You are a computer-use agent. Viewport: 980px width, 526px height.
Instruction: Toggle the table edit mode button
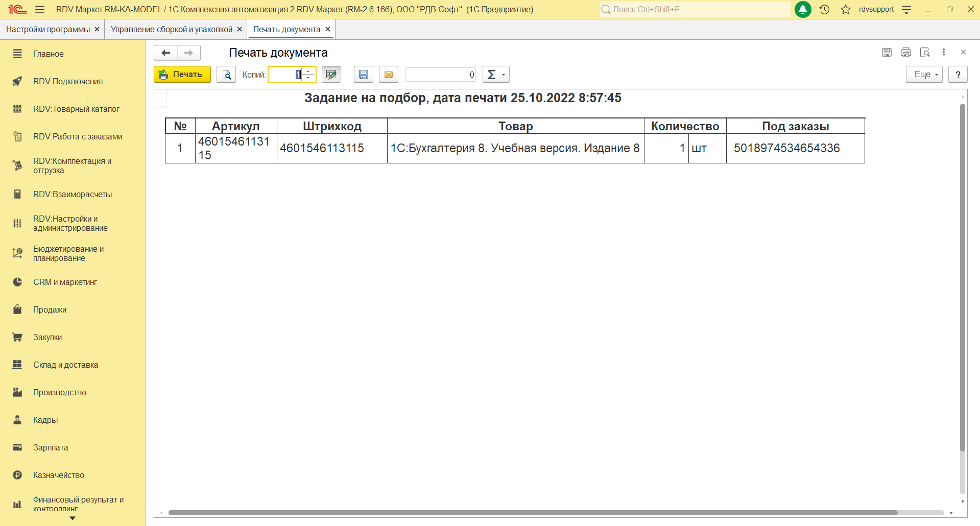point(331,75)
